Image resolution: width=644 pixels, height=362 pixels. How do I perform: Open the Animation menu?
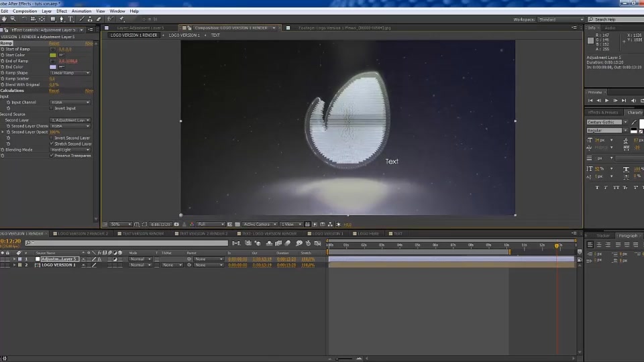(81, 11)
